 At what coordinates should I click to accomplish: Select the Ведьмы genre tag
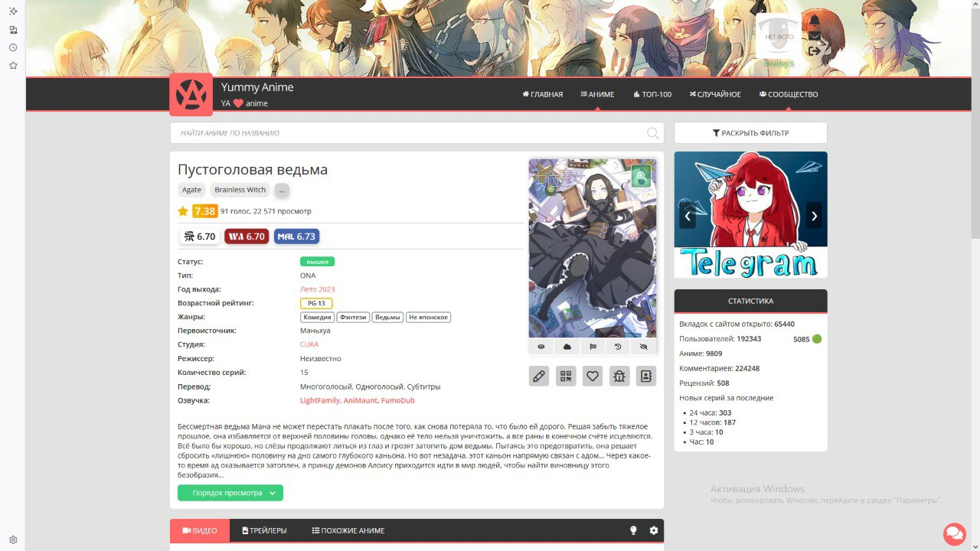[x=387, y=317]
